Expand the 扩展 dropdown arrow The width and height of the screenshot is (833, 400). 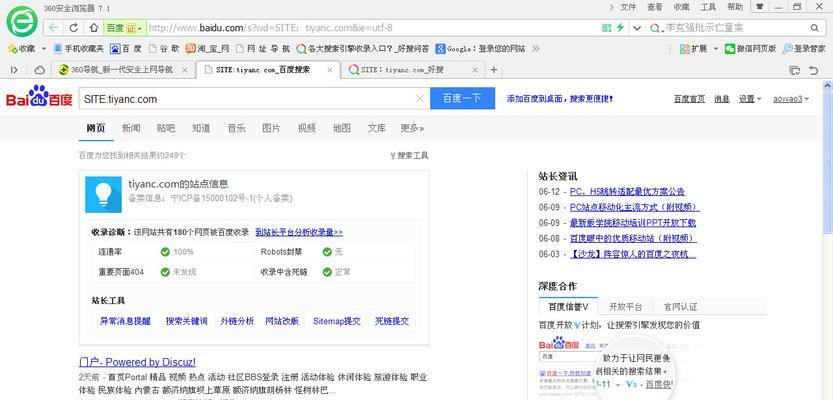click(x=716, y=48)
